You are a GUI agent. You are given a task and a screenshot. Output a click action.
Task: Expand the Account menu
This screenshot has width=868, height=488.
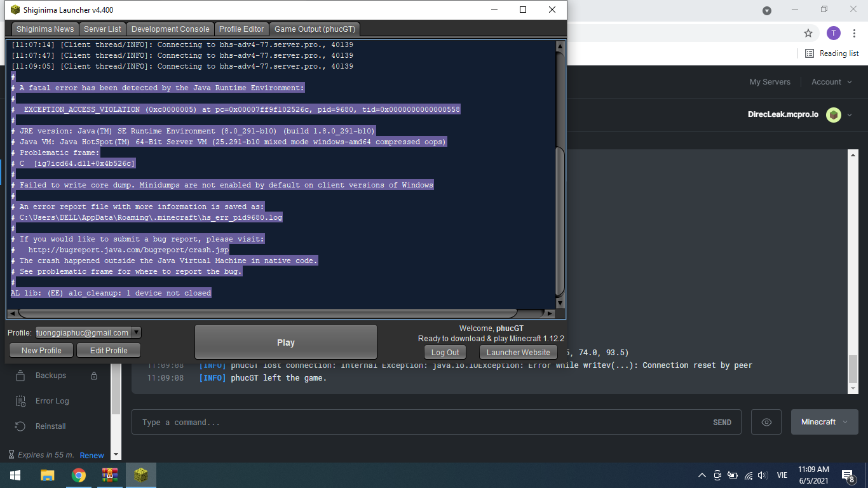coord(831,82)
